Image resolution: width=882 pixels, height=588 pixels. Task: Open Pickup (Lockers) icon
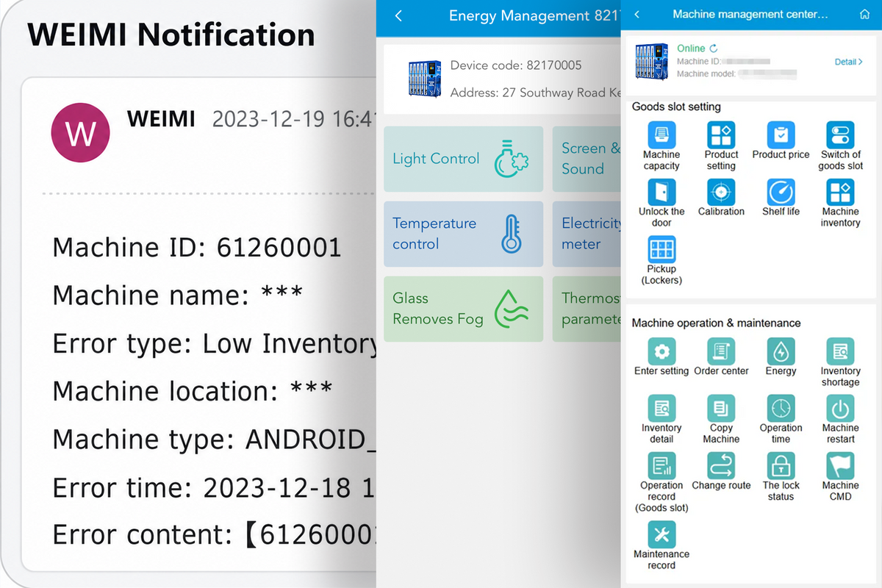(661, 249)
